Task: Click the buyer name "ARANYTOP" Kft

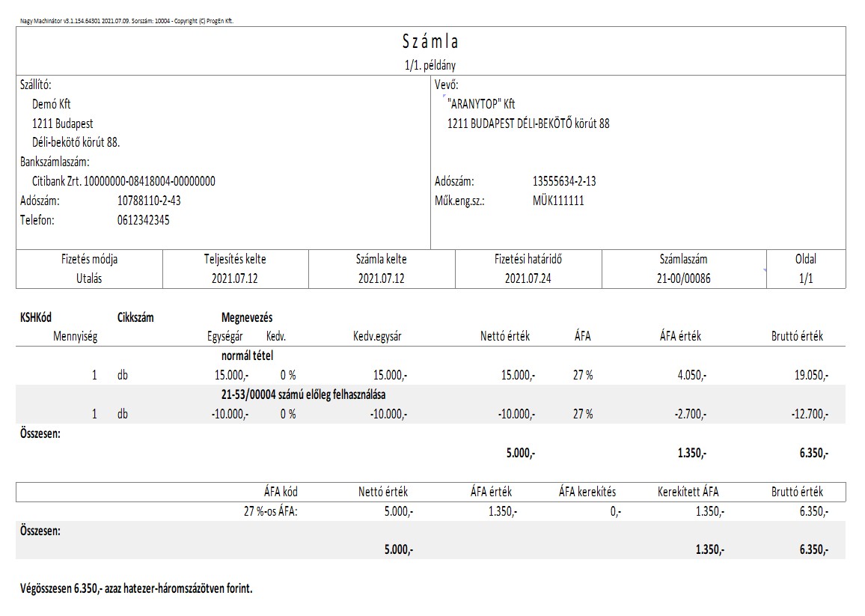Action: click(x=481, y=104)
